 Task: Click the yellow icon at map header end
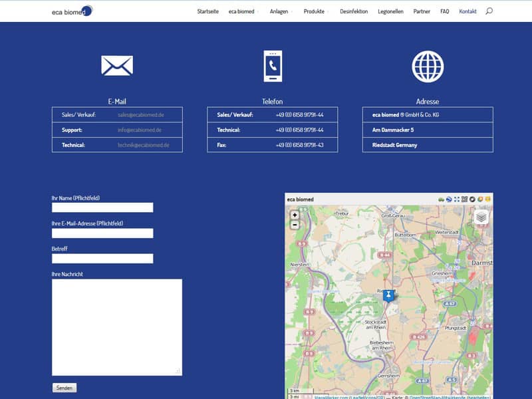pyautogui.click(x=488, y=199)
